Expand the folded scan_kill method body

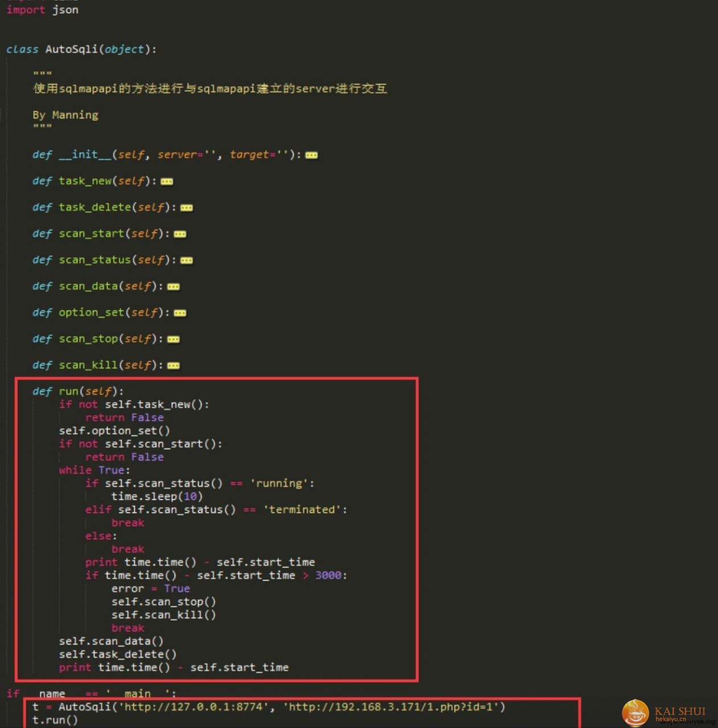(x=174, y=365)
